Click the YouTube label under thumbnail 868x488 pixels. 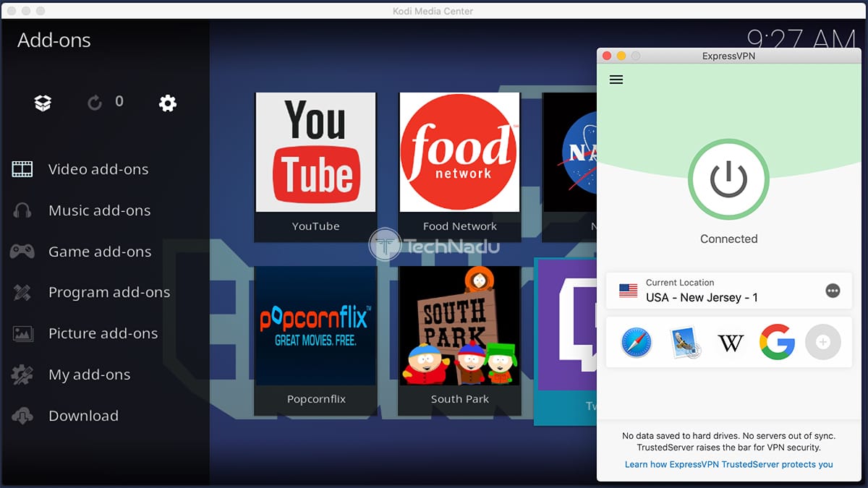[315, 226]
